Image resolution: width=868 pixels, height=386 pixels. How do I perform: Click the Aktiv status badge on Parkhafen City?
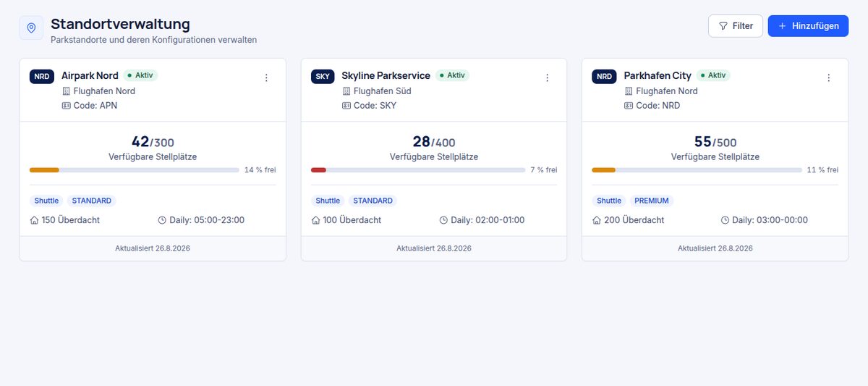tap(714, 75)
